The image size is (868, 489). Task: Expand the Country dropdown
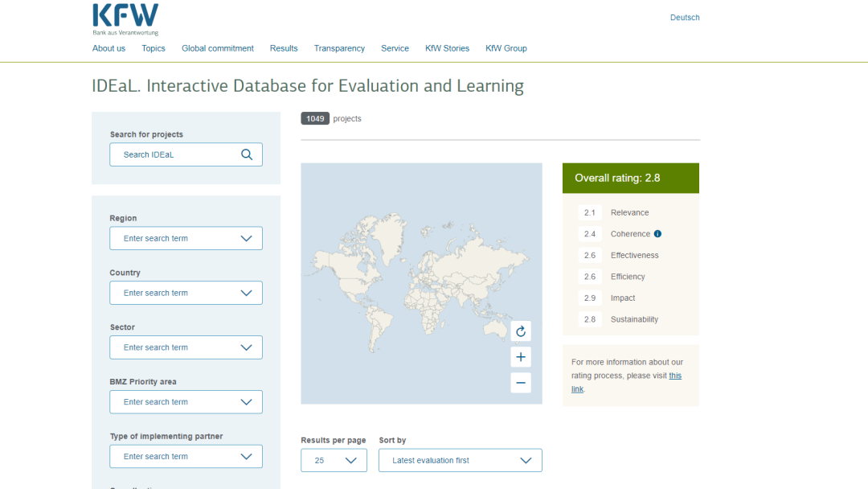tap(186, 293)
